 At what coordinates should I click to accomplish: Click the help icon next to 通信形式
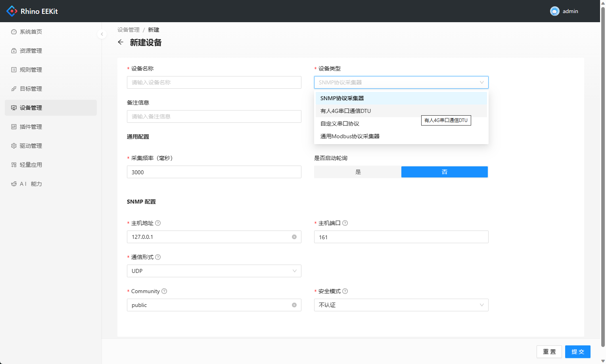[158, 257]
